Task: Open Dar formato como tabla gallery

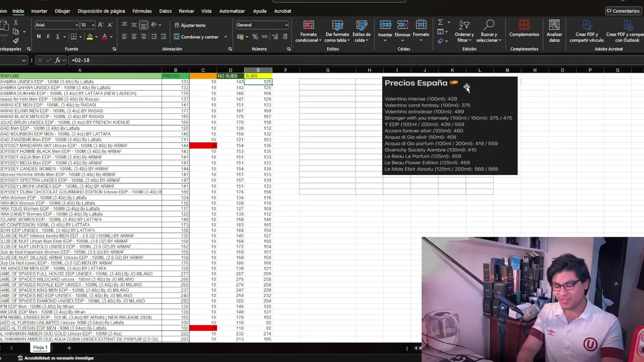Action: [337, 31]
